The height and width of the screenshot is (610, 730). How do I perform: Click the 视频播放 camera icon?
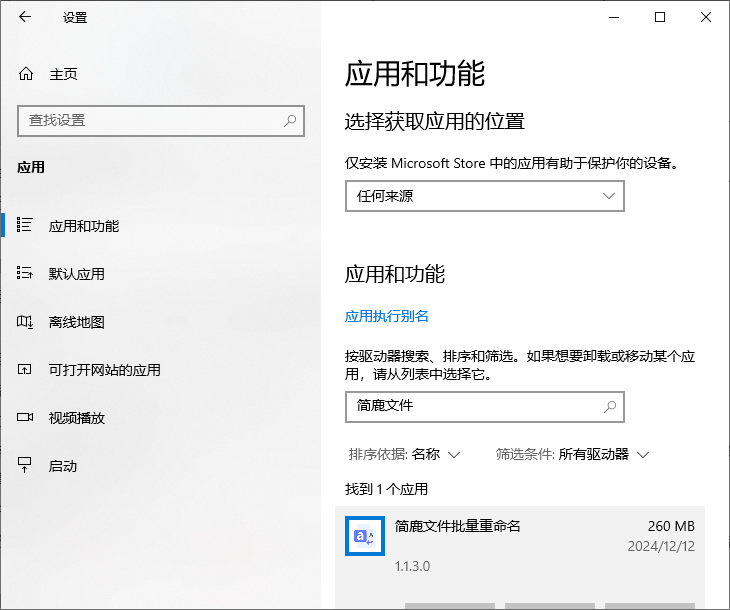point(25,417)
